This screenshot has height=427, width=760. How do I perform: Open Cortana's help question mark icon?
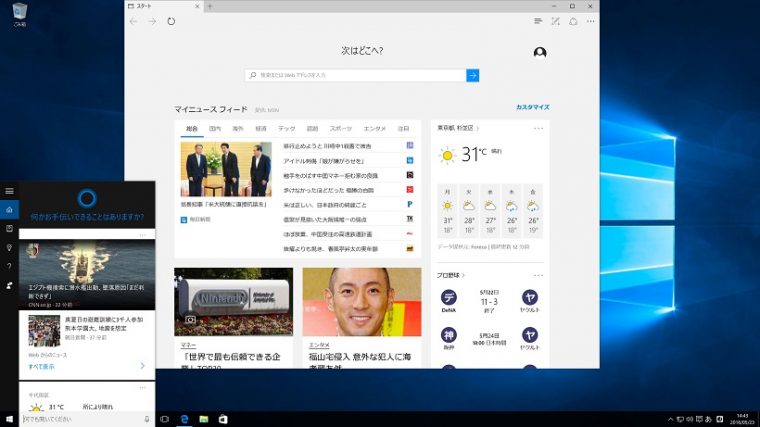(9, 266)
